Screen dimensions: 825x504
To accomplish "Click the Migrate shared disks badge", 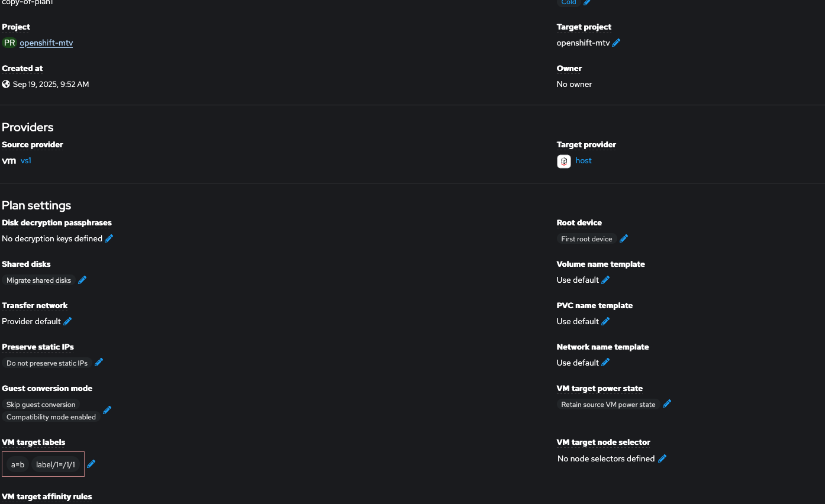I will click(x=38, y=280).
